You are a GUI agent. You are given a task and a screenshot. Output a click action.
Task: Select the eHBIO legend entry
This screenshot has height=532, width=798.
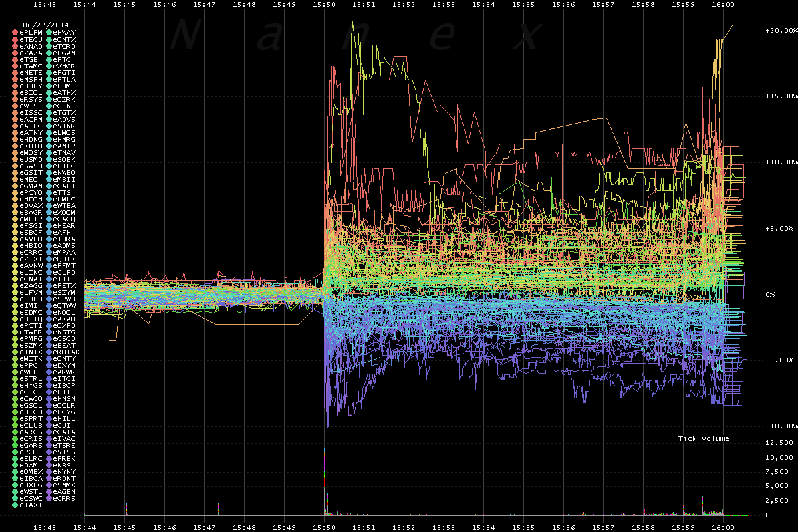31,245
